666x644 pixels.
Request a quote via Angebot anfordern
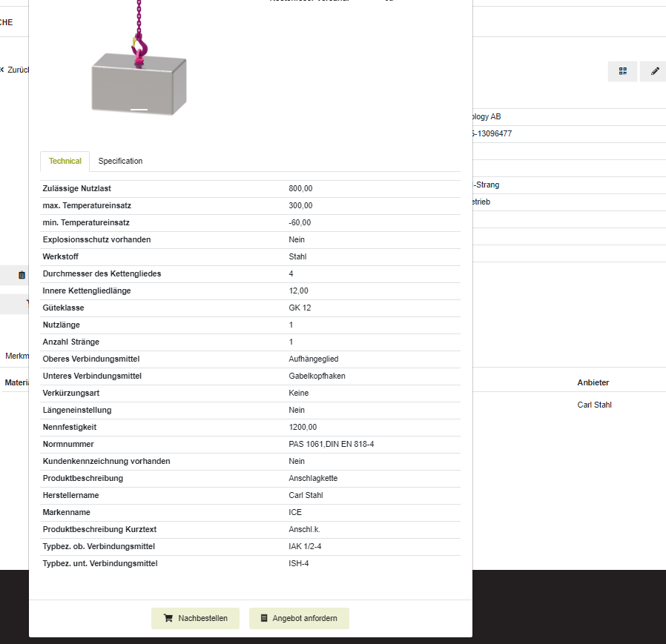tap(299, 618)
